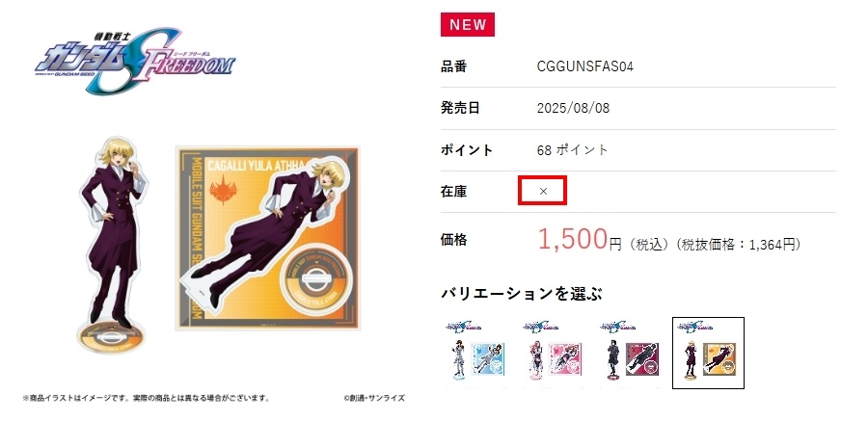
Task: Click the red NEW badge
Action: (467, 25)
